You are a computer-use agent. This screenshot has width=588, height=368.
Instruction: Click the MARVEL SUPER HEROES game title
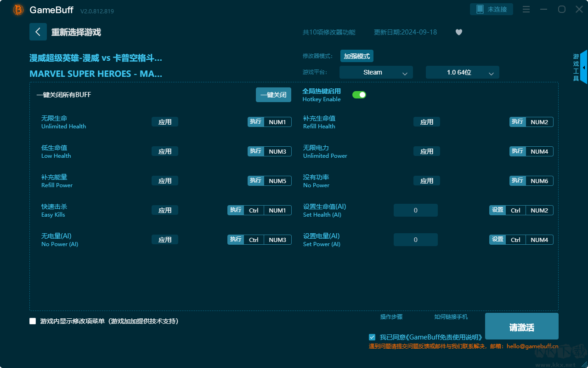(x=96, y=74)
